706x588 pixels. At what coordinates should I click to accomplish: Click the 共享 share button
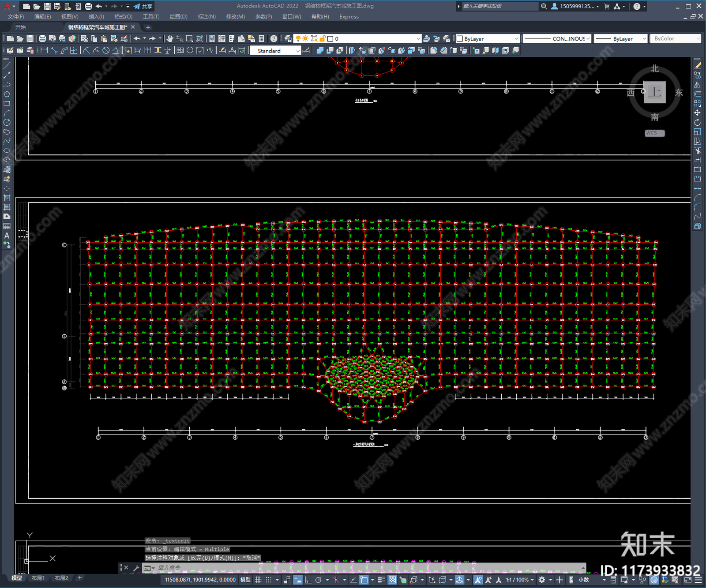(143, 6)
